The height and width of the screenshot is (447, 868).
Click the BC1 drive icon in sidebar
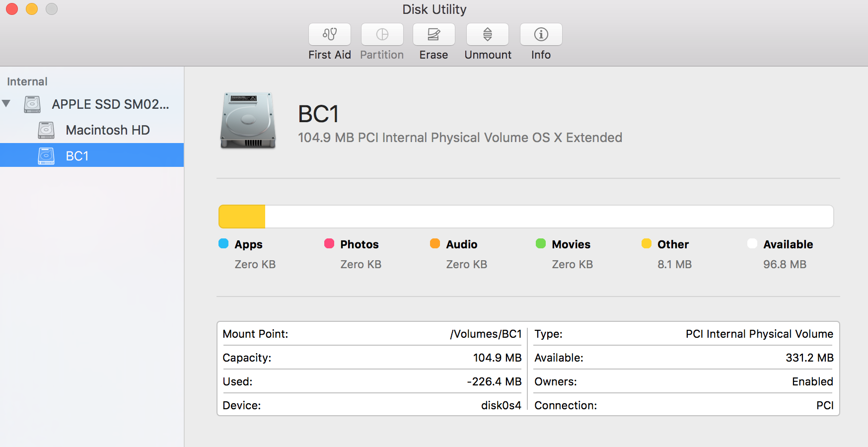pos(46,155)
